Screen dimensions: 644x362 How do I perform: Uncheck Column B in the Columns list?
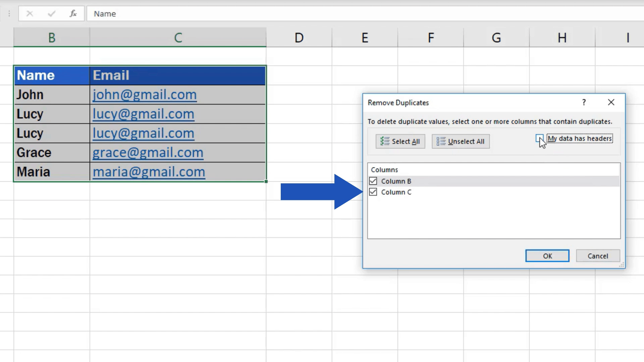click(x=373, y=181)
